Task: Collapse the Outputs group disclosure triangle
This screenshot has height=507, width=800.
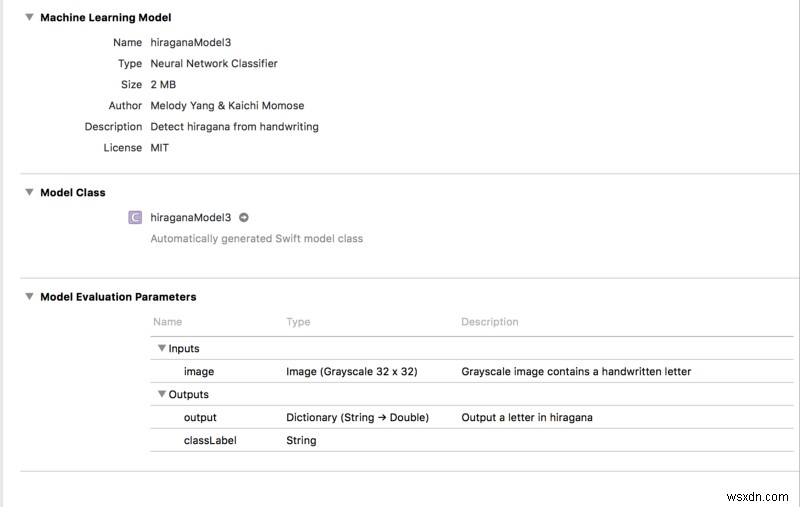Action: (160, 395)
